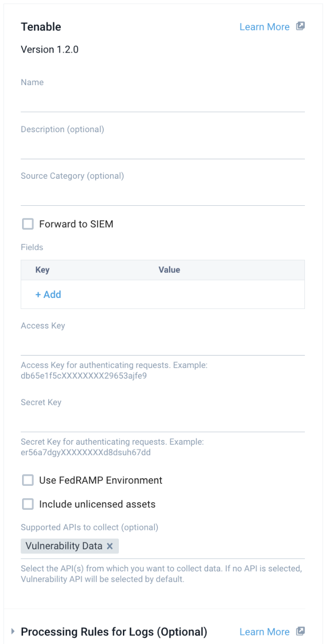Toggle Include unlicensed assets checkbox

tap(28, 504)
